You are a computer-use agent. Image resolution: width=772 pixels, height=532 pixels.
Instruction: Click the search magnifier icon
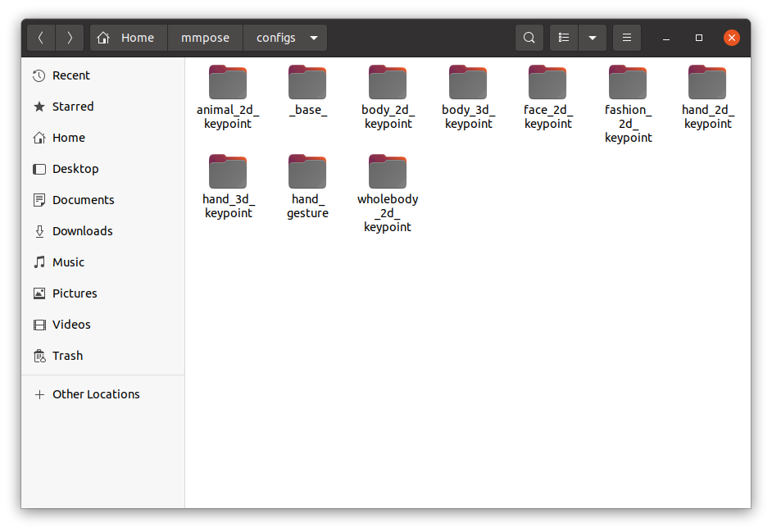529,38
